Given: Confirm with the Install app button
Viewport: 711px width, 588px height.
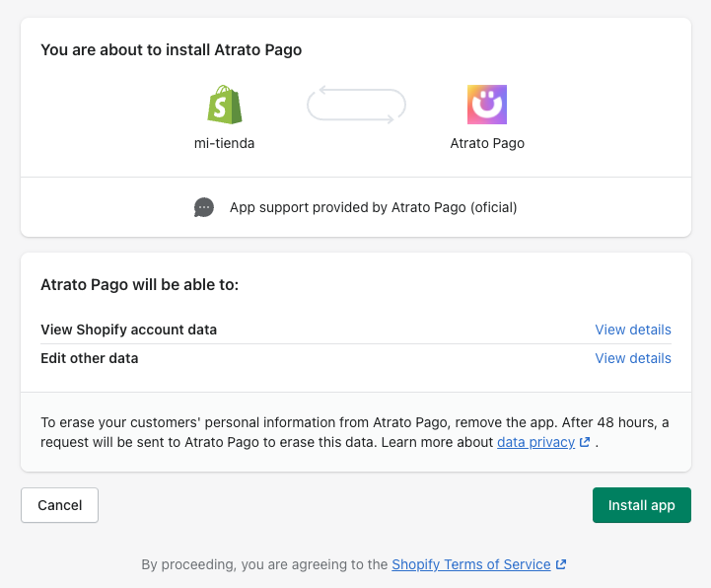Looking at the screenshot, I should pos(642,505).
